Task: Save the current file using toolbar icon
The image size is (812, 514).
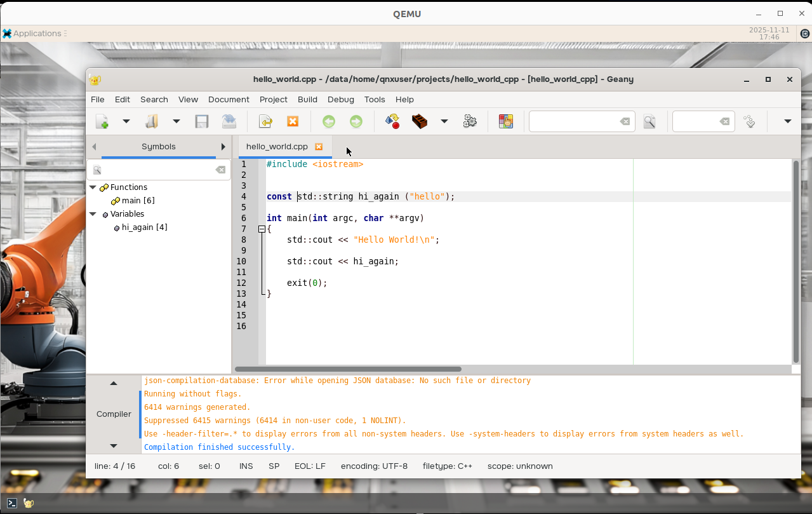Action: tap(202, 121)
